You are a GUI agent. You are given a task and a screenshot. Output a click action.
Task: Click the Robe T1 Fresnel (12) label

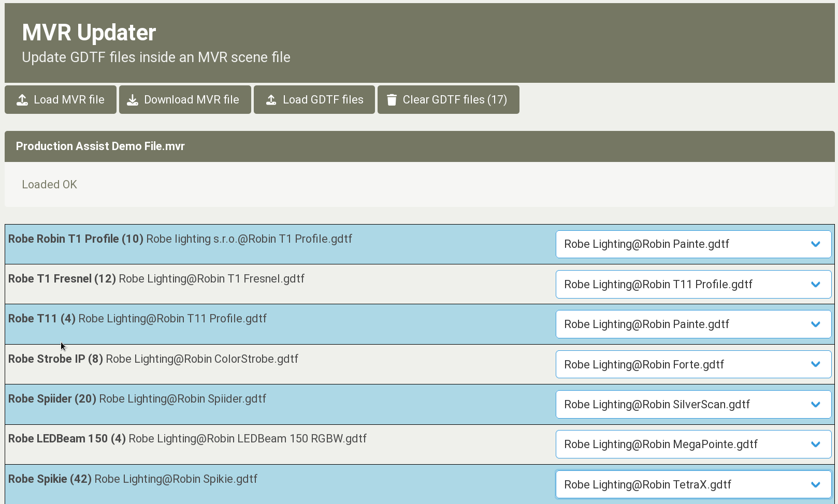pyautogui.click(x=62, y=279)
